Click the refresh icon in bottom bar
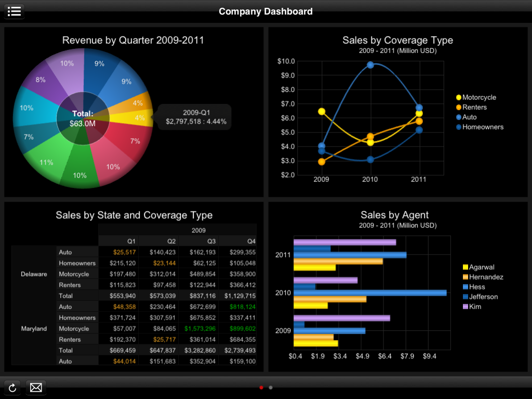The height and width of the screenshot is (399, 532). [13, 388]
